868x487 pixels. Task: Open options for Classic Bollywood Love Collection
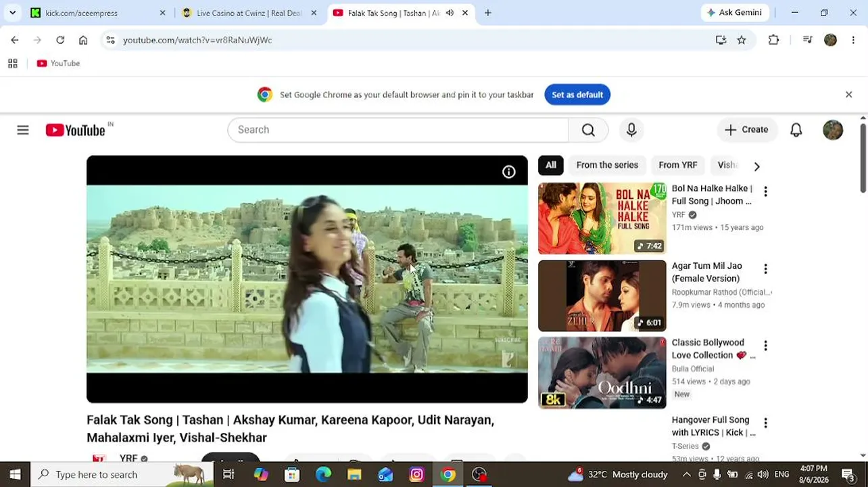click(x=765, y=346)
